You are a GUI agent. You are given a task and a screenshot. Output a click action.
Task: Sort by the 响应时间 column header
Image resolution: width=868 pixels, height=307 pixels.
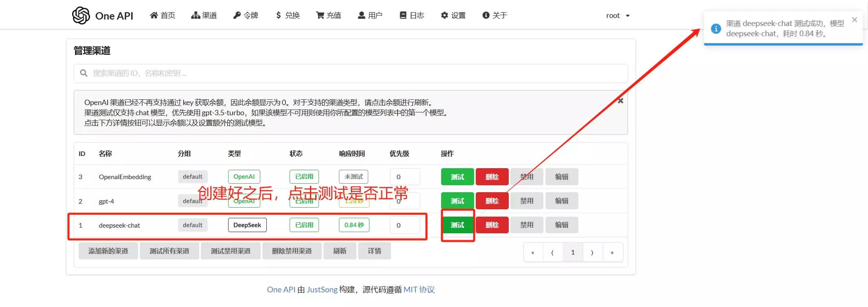click(352, 153)
